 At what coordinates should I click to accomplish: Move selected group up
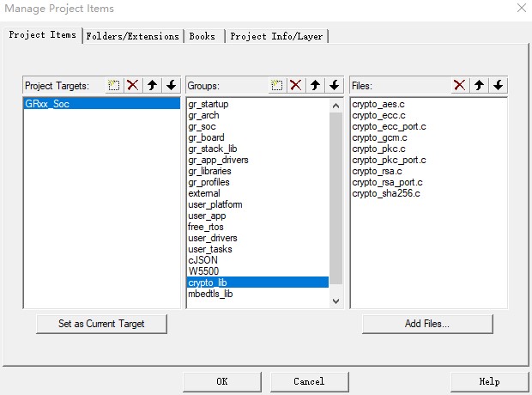point(315,85)
